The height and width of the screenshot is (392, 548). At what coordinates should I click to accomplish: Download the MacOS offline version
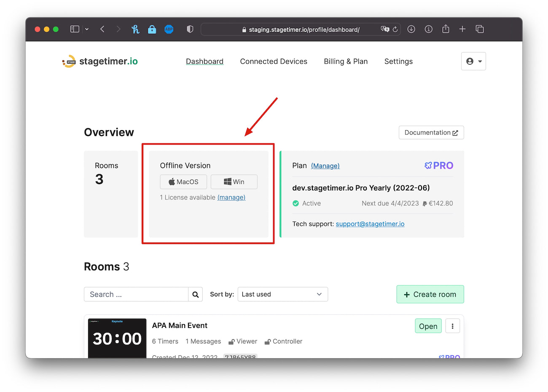(x=183, y=182)
